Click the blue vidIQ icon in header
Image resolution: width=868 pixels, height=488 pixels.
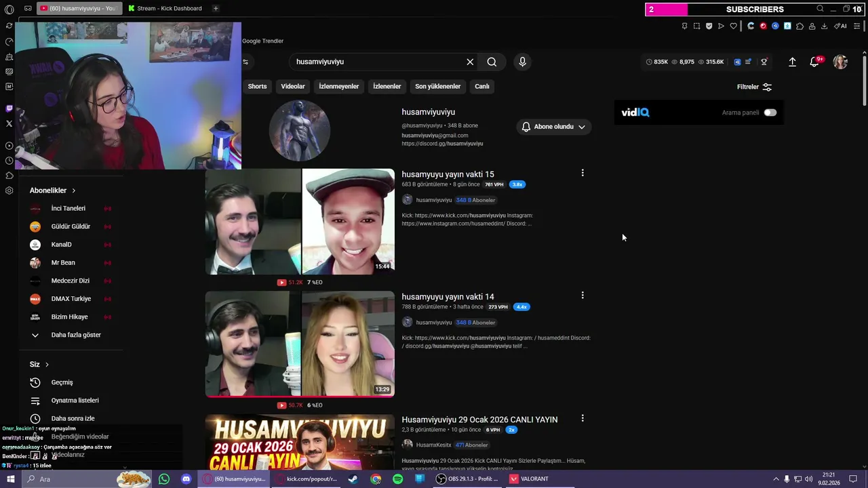(x=737, y=62)
